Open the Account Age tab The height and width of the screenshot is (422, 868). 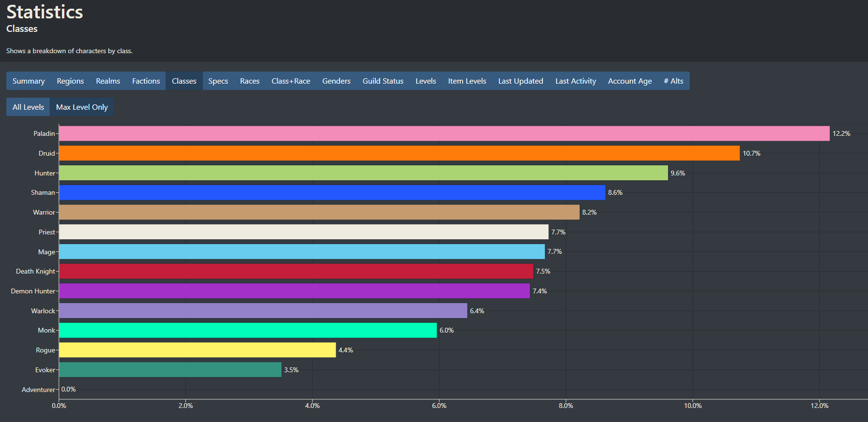point(630,81)
